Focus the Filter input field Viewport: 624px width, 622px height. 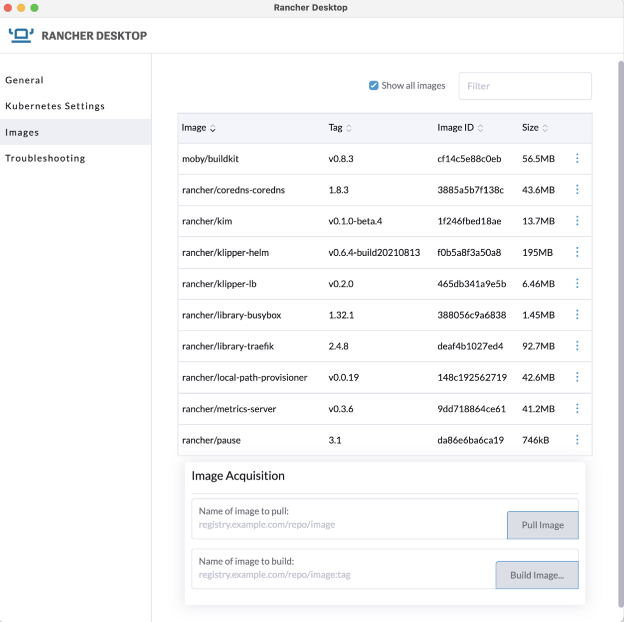coord(525,86)
